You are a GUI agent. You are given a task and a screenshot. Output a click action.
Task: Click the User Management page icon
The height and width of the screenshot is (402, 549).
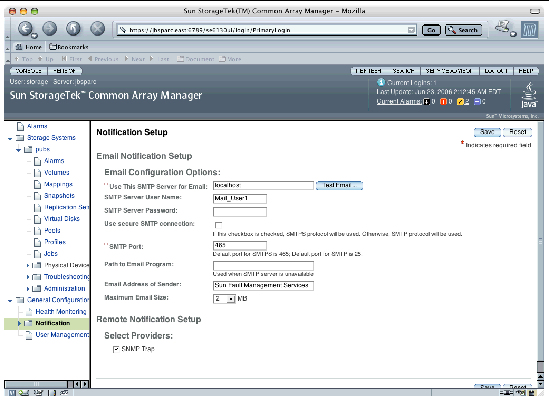[x=29, y=335]
